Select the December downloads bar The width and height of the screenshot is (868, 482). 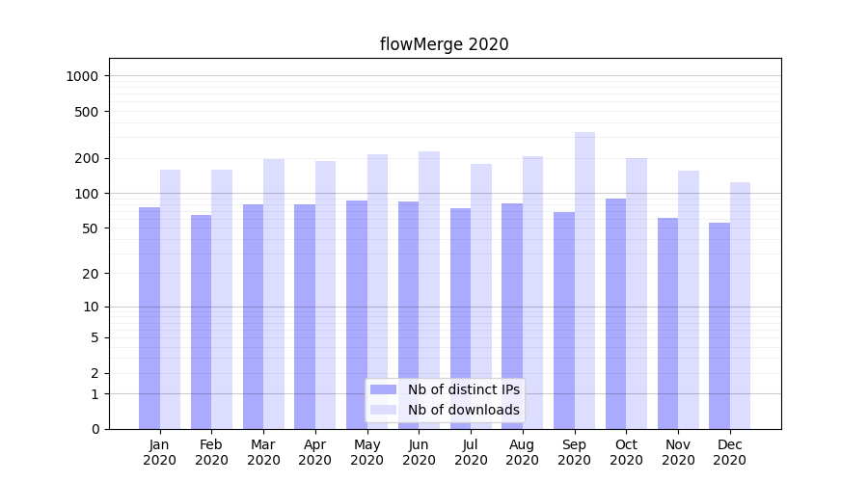pyautogui.click(x=740, y=306)
